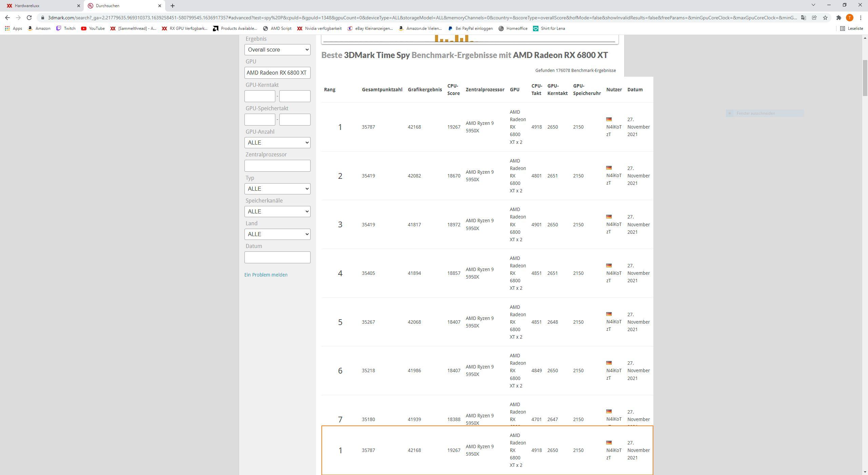Click the Ein Problem melden link
This screenshot has width=868, height=475.
[265, 275]
